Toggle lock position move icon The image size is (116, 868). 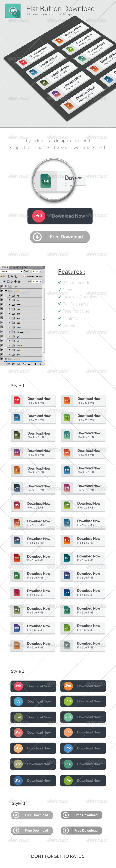pos(16,282)
